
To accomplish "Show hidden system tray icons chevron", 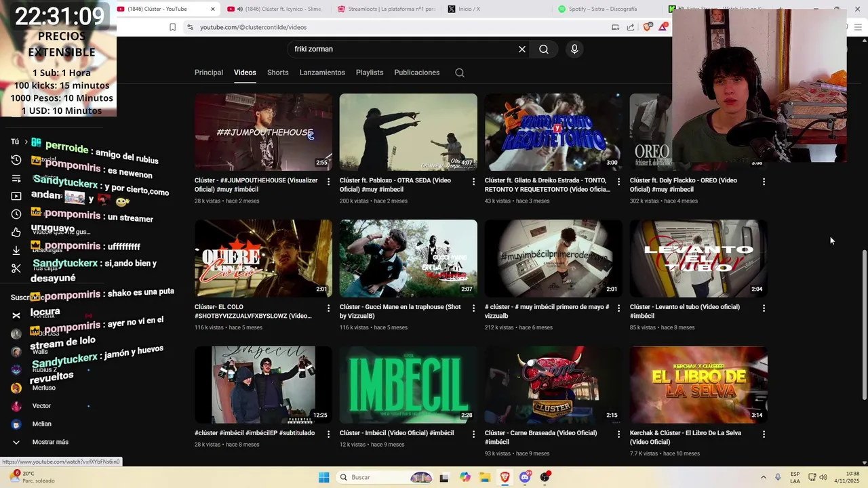I will click(x=763, y=477).
